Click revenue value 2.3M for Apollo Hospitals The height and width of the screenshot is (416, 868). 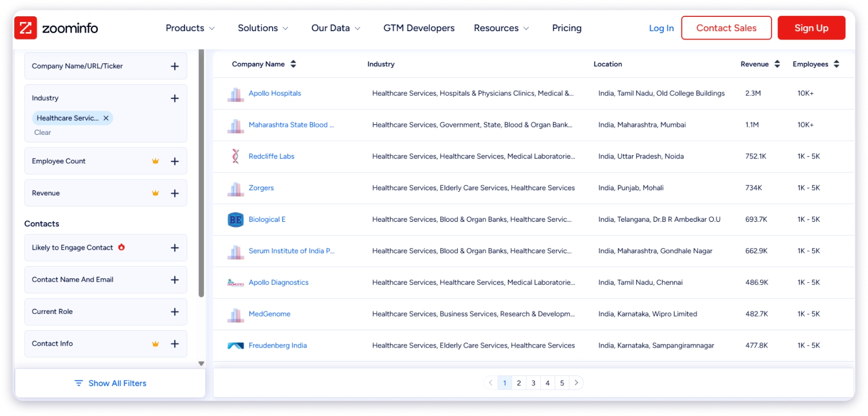click(753, 93)
